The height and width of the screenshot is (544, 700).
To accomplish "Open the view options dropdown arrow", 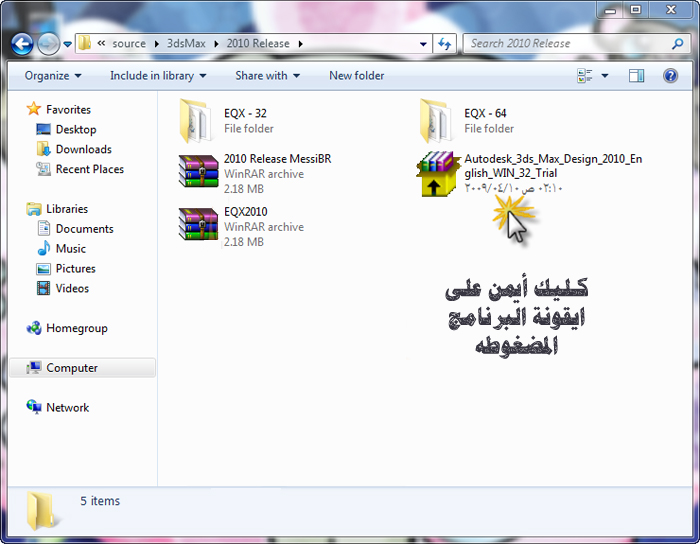I will tap(605, 75).
